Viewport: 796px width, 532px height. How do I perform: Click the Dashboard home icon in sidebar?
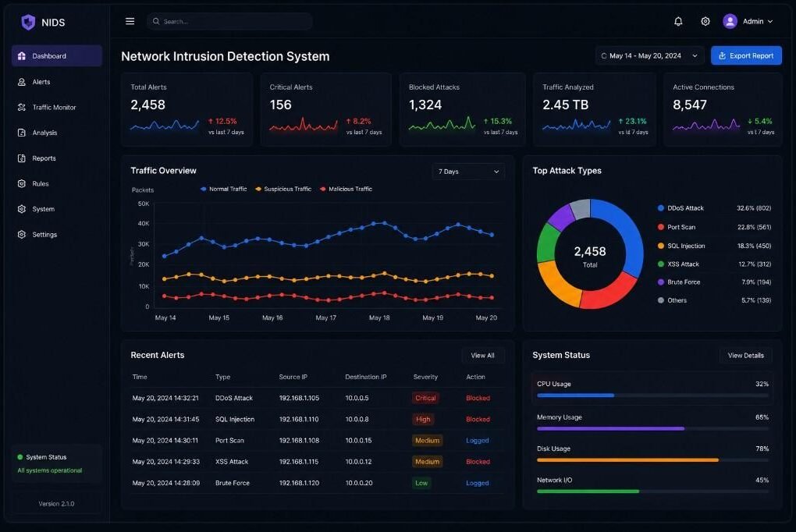coord(21,56)
